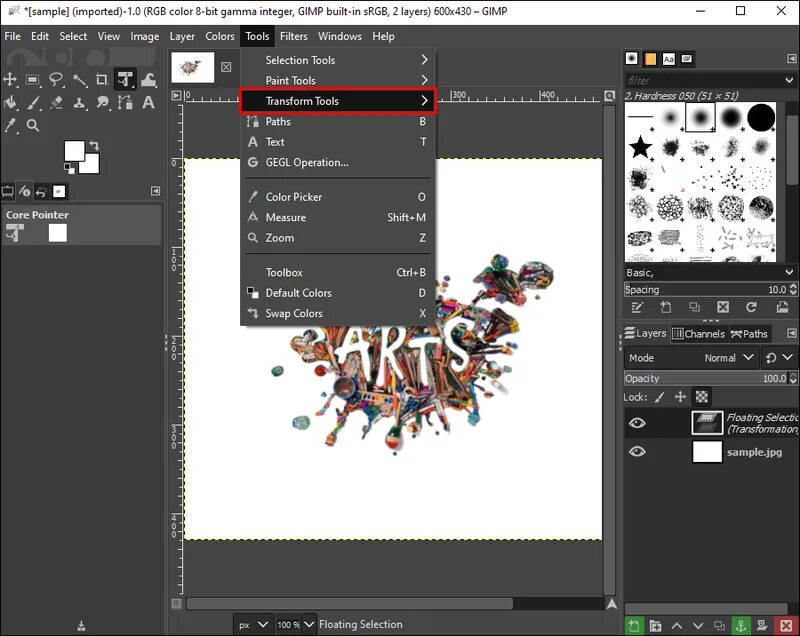Expand the Selection Tools submenu
The image size is (800, 636).
click(338, 60)
